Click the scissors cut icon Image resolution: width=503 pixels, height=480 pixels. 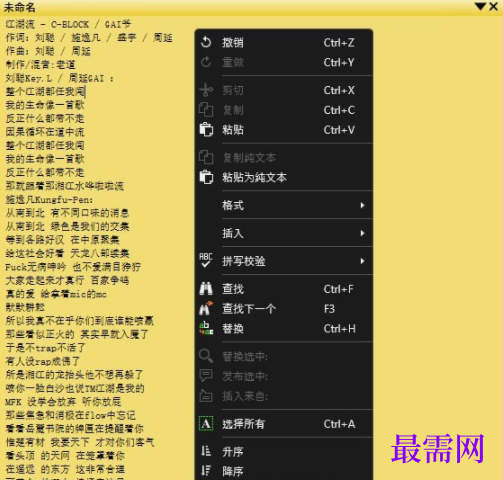click(x=206, y=90)
